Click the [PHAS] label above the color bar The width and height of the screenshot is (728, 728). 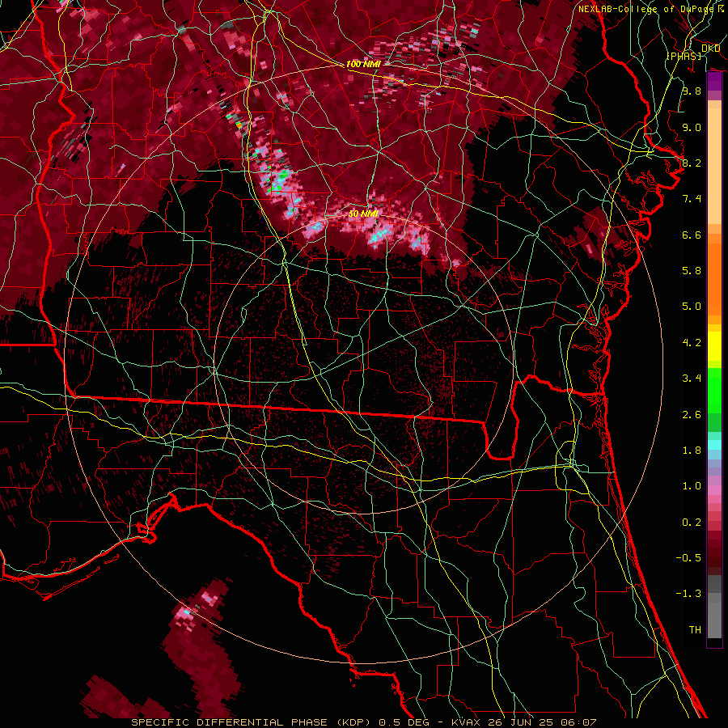point(684,56)
